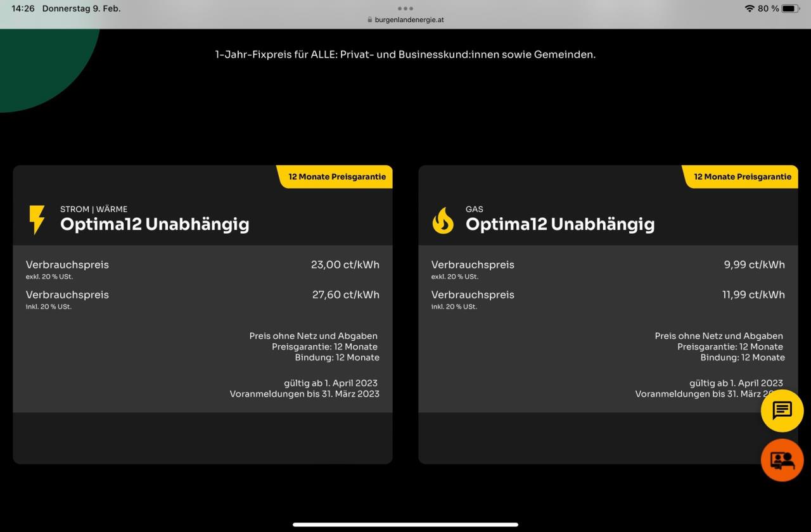811x532 pixels.
Task: Select the 23,00 ct/kWh price
Action: click(345, 265)
